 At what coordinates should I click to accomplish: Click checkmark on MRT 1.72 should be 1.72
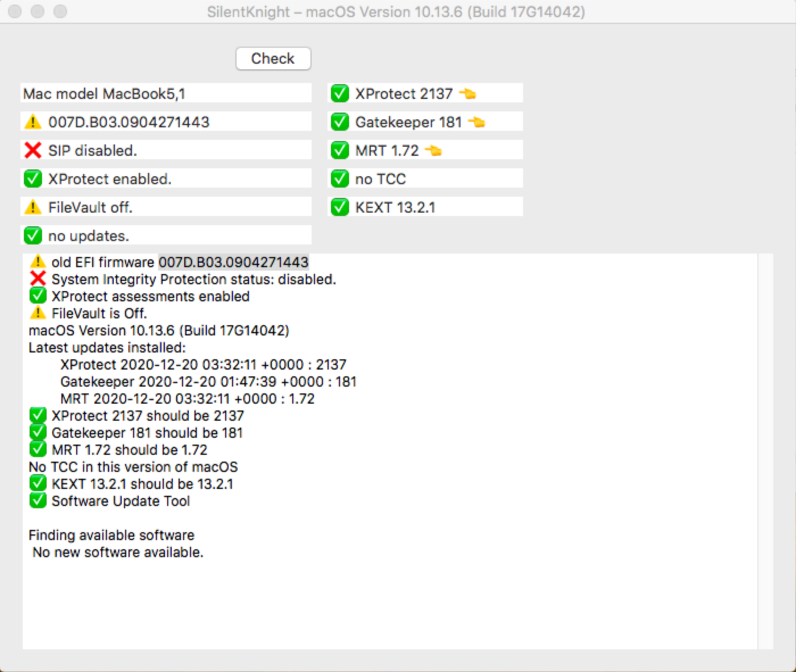tap(38, 449)
